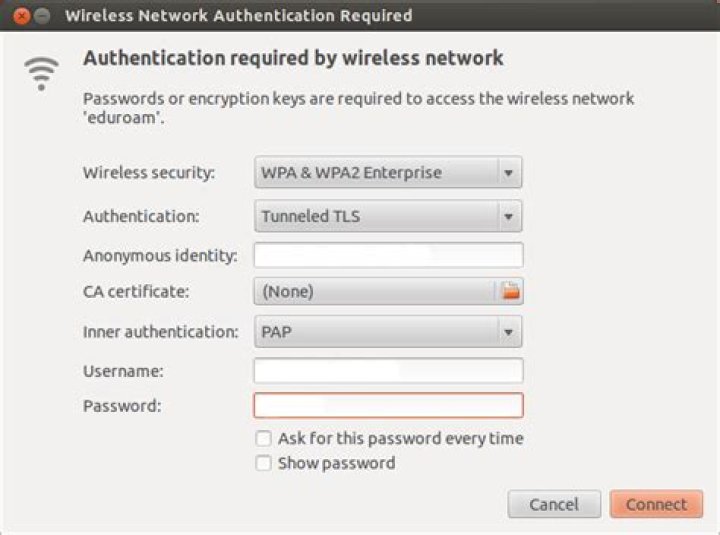720x535 pixels.
Task: Close the authentication dialog window
Action: click(21, 16)
